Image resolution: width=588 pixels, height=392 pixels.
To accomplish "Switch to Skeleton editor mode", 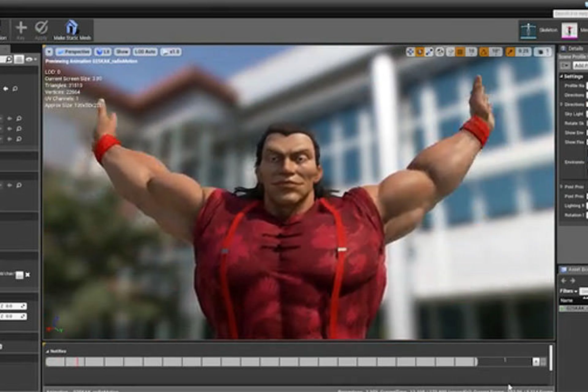I will click(x=528, y=30).
